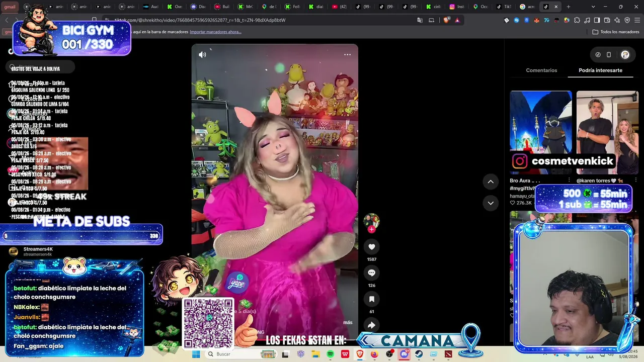Open Steam from the taskbar
The width and height of the screenshot is (644, 362).
(x=419, y=354)
